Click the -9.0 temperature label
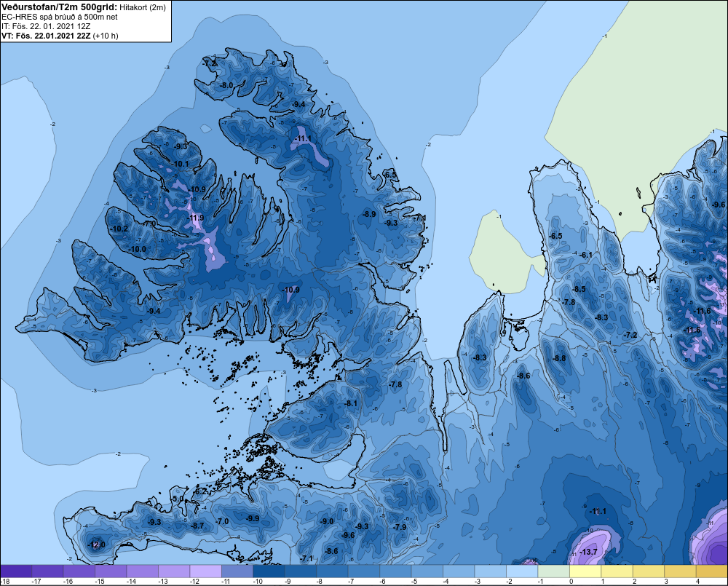This screenshot has width=728, height=586. 327,521
